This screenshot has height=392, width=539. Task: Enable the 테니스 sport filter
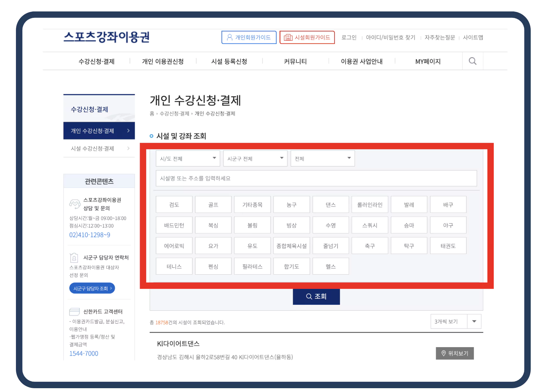(x=174, y=266)
